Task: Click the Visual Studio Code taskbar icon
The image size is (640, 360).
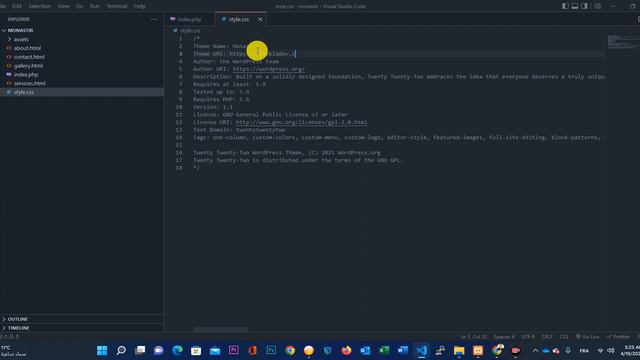Action: pyautogui.click(x=422, y=350)
